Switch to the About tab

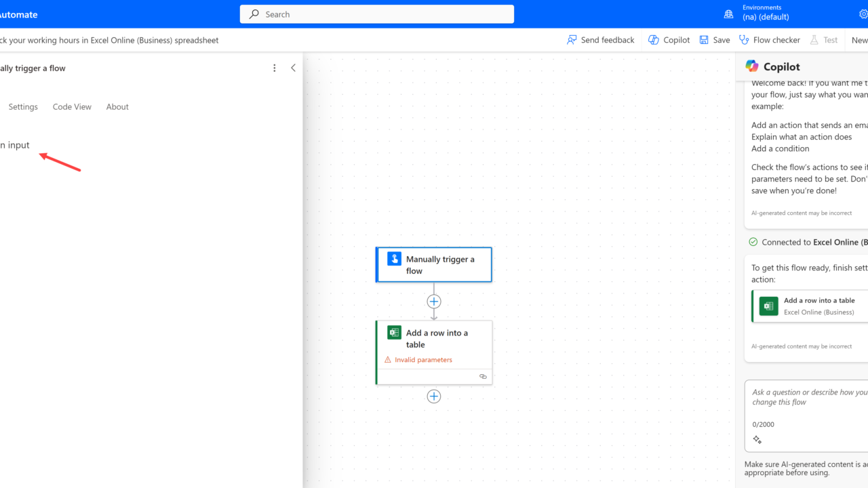[117, 106]
